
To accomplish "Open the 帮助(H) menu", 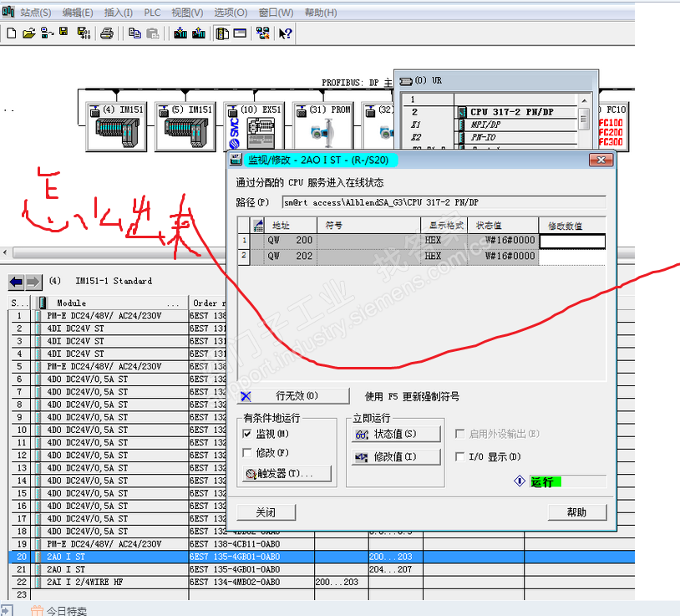I will point(321,13).
